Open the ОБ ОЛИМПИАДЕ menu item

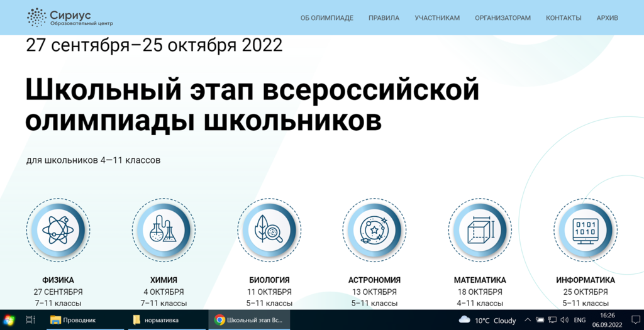[327, 18]
